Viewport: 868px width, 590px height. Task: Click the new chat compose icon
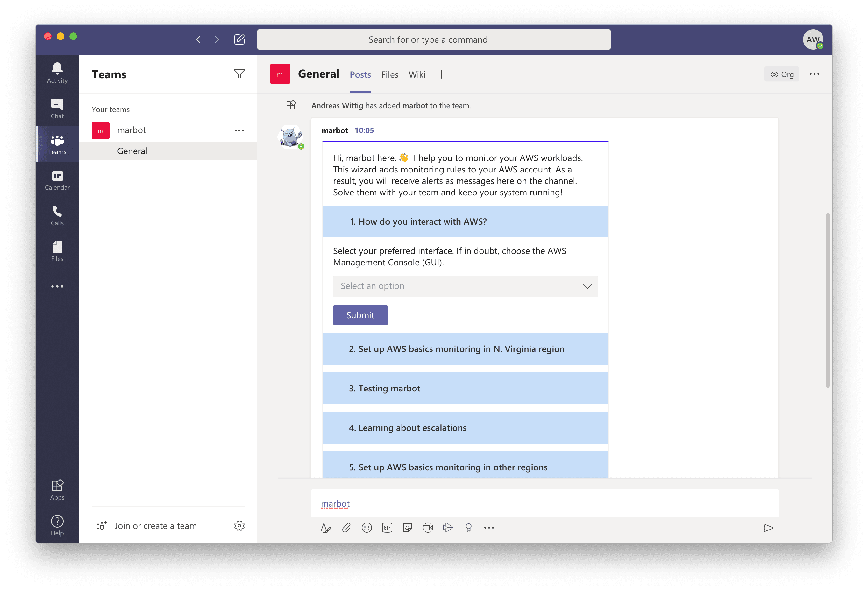pos(239,39)
